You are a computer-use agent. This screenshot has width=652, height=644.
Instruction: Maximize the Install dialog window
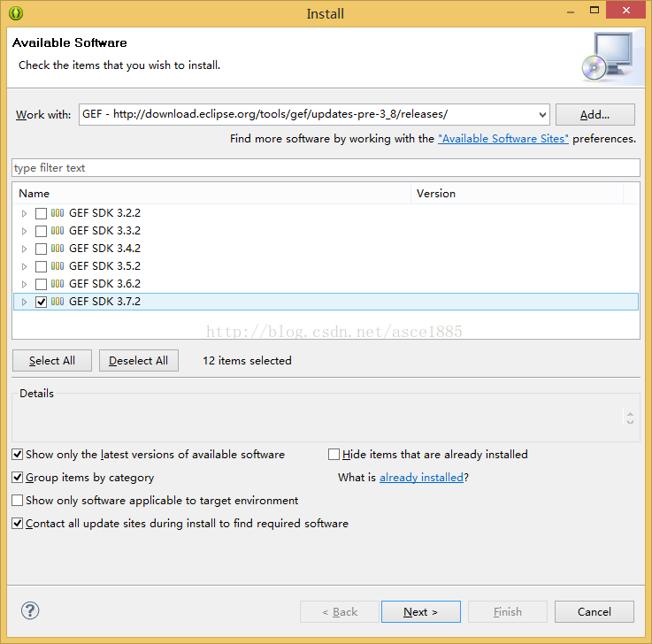594,11
